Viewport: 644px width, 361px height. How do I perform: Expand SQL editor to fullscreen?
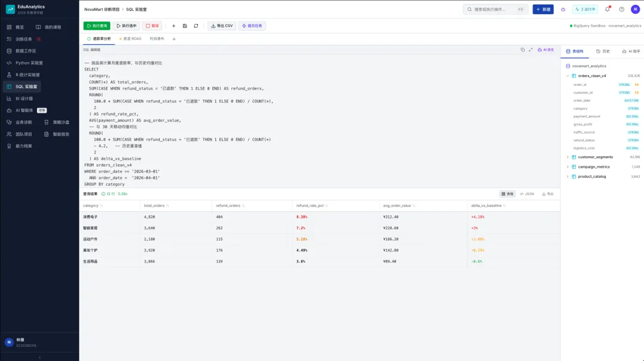tap(531, 50)
